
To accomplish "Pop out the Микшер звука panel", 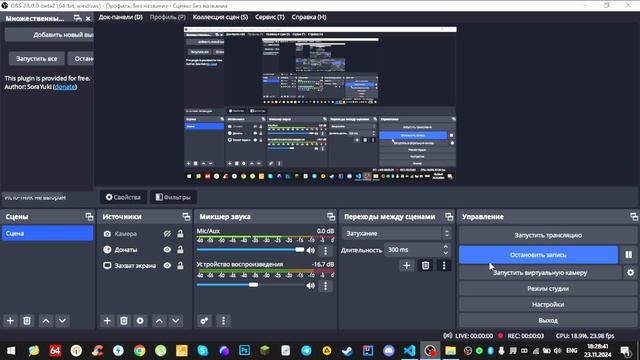I will 331,217.
